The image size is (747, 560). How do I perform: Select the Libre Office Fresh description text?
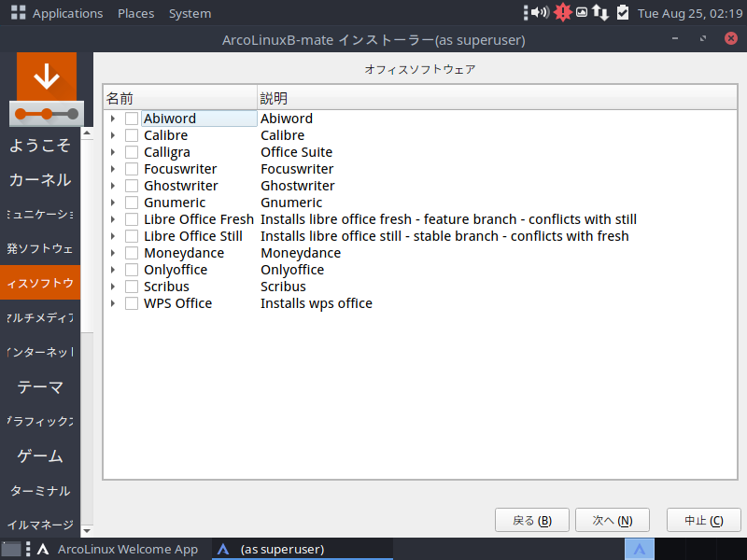point(448,219)
